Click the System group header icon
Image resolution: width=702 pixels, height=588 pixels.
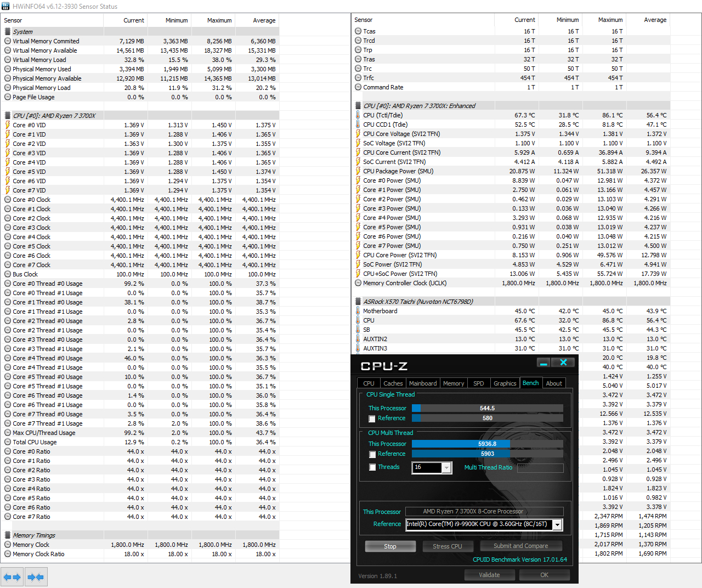(8, 32)
